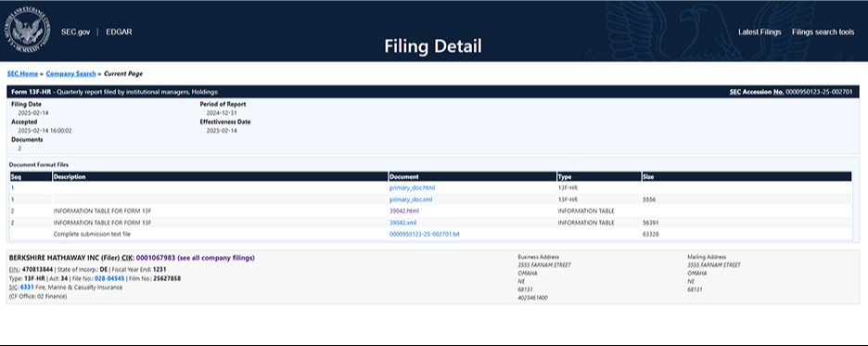Open Latest Filings in top navigation
Image resolution: width=868 pixels, height=346 pixels.
coord(759,32)
